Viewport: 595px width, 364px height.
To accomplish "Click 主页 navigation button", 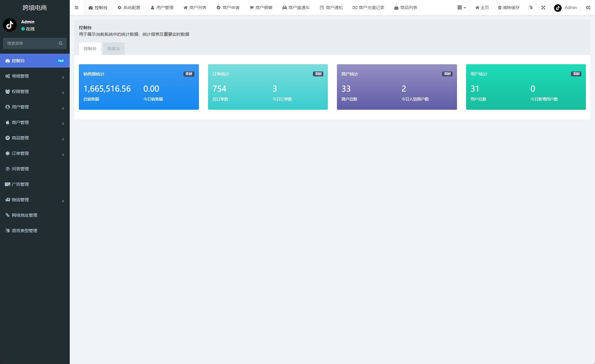I will pos(482,8).
